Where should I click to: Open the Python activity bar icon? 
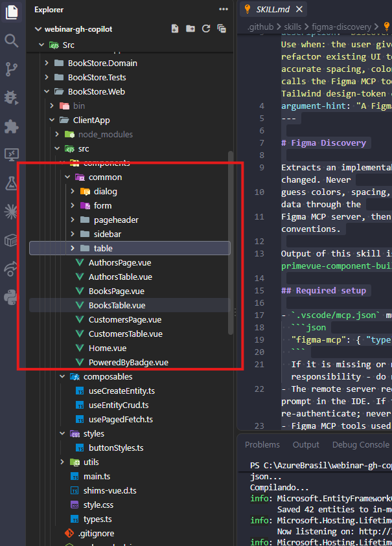pos(12,297)
